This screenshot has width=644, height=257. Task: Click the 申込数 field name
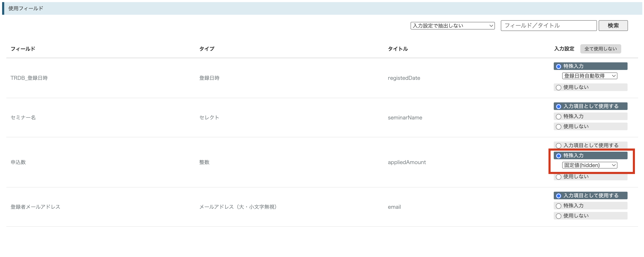18,162
